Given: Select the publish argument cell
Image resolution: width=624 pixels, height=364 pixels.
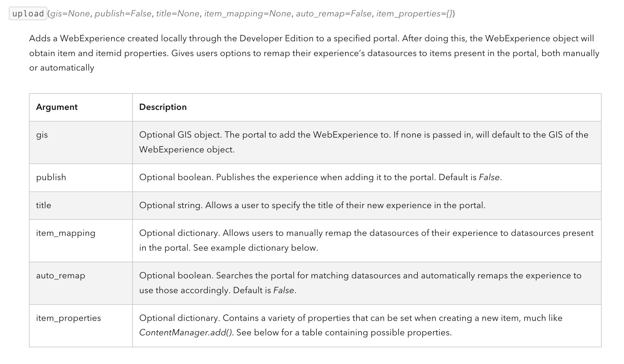Looking at the screenshot, I should 51,177.
